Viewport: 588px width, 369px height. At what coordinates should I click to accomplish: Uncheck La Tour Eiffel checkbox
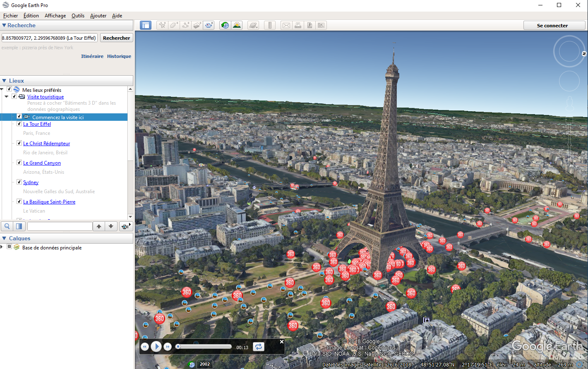coord(19,123)
